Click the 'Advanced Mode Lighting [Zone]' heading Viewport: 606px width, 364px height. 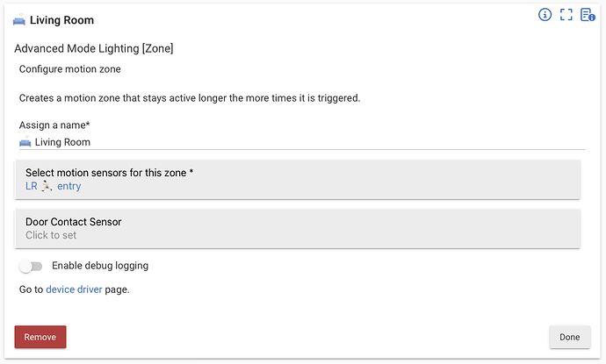94,49
